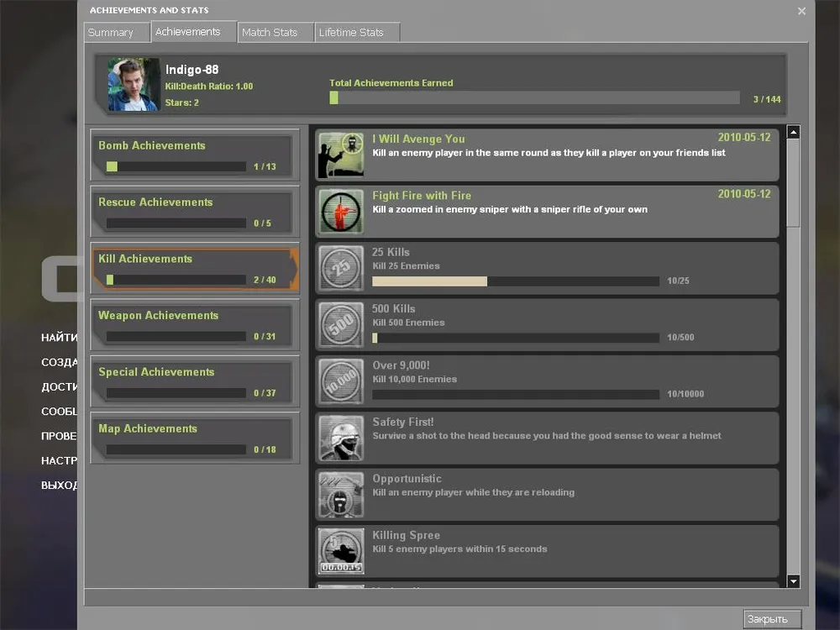The image size is (840, 630).
Task: Click the НАЙТИ main menu entry
Action: click(x=60, y=338)
